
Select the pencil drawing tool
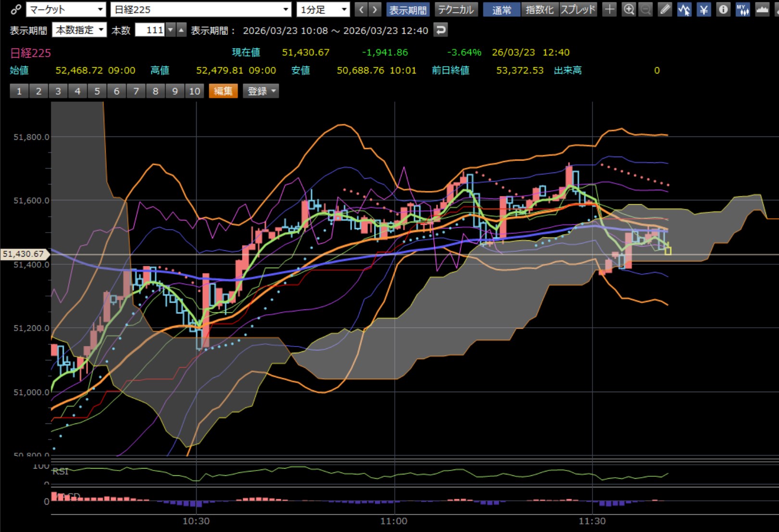[x=665, y=10]
